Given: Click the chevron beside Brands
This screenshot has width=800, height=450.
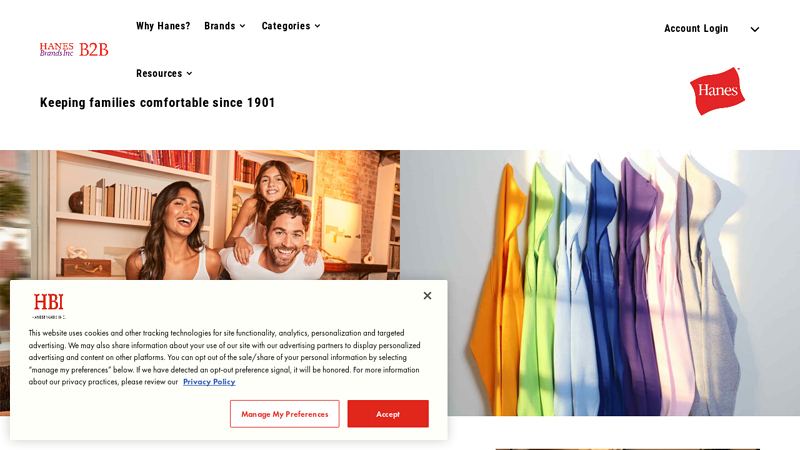Looking at the screenshot, I should 242,26.
